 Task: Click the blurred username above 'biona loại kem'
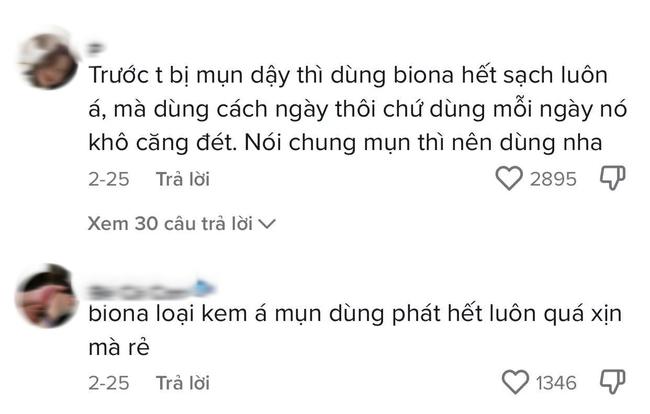pos(140,283)
